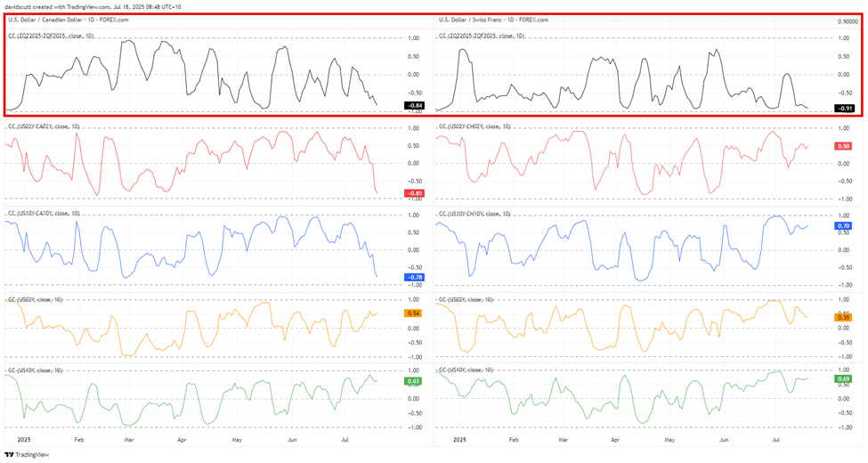The image size is (868, 463).
Task: Click the green 0.63 value tag
Action: [413, 381]
